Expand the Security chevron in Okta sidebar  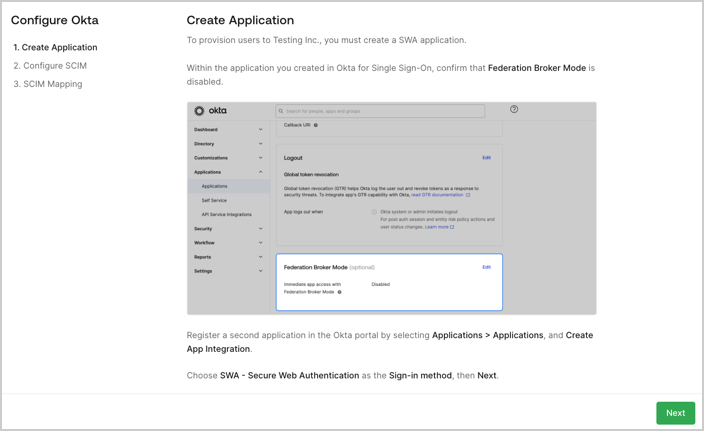pyautogui.click(x=260, y=229)
